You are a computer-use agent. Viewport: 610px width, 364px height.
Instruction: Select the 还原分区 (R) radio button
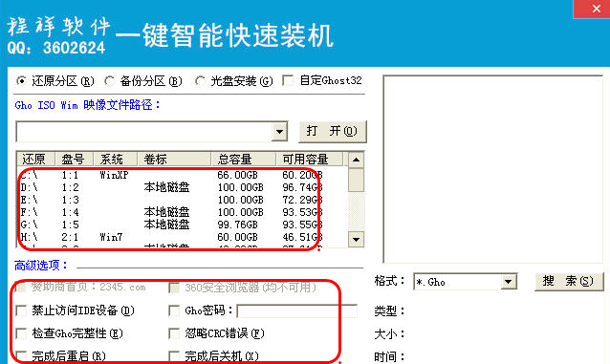click(21, 81)
